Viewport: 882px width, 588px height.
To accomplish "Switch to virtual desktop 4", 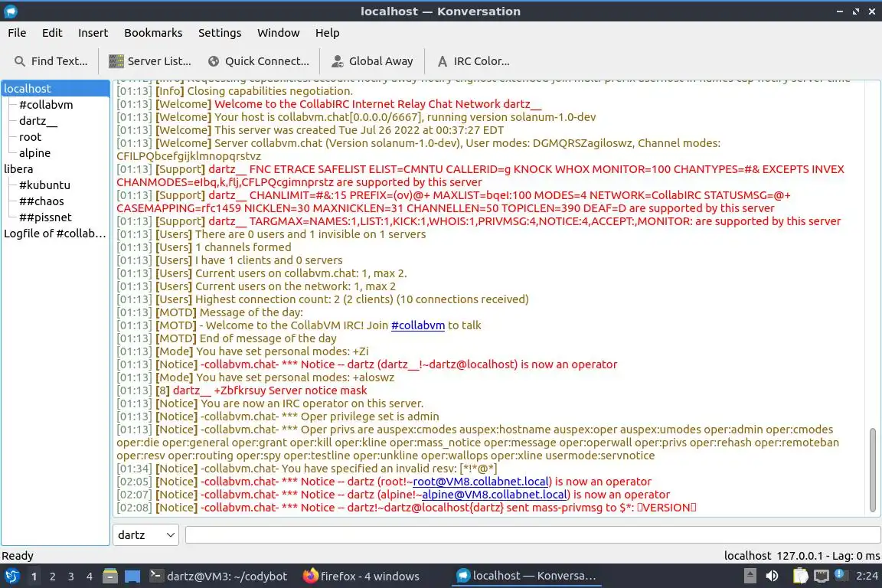I will click(90, 577).
